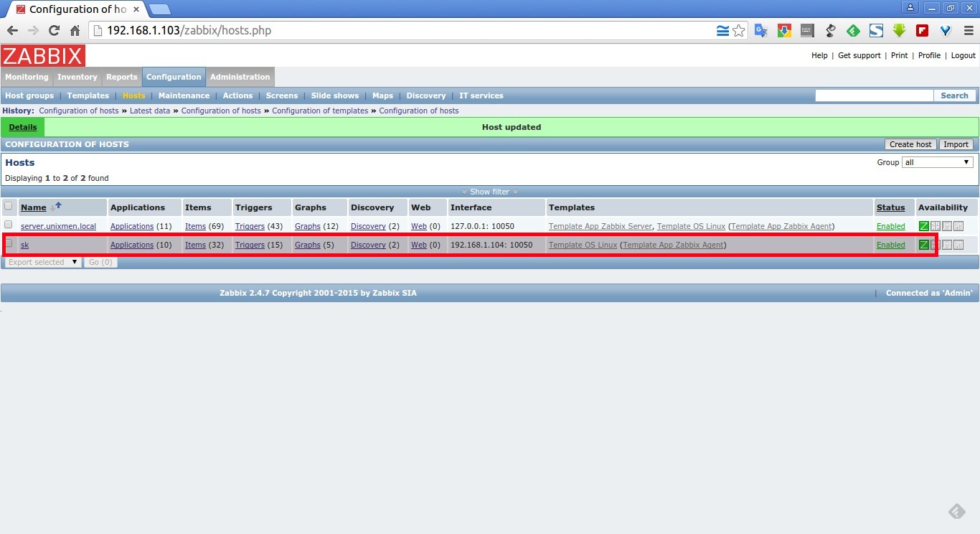
Task: Open Items link for server.unixmen.local
Action: 195,226
